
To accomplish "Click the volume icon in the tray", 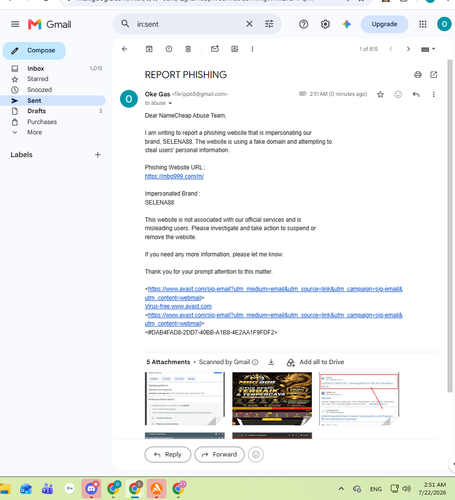I will [406, 489].
